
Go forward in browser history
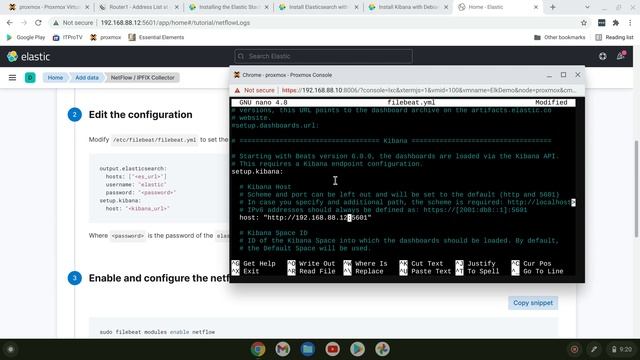click(24, 23)
